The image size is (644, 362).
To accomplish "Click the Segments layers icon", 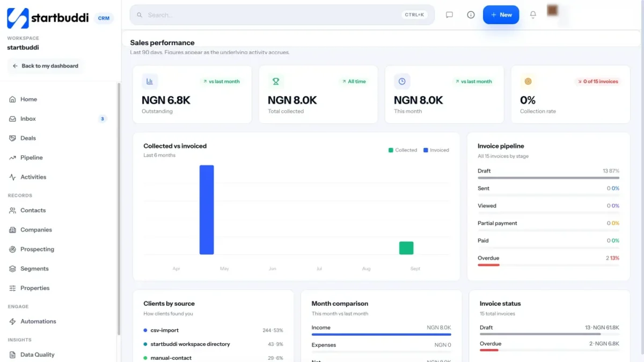I will tap(12, 269).
